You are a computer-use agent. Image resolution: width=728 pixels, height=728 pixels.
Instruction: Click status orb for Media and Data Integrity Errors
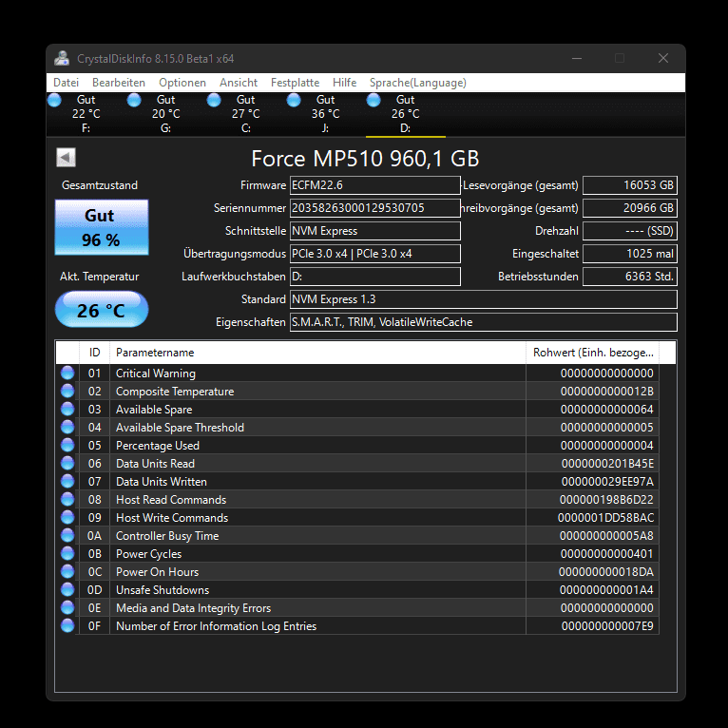pos(67,608)
